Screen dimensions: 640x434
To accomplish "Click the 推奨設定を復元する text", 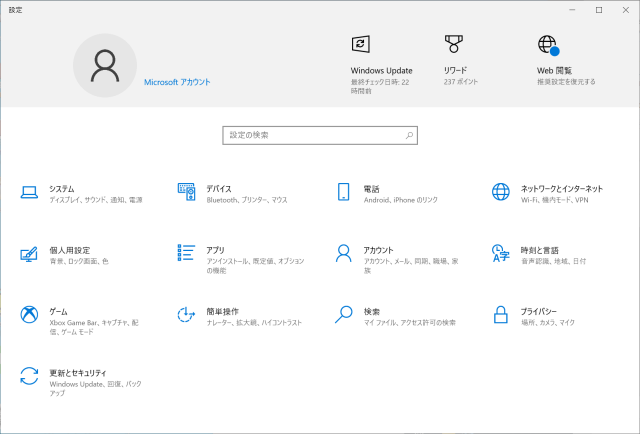I will (566, 82).
